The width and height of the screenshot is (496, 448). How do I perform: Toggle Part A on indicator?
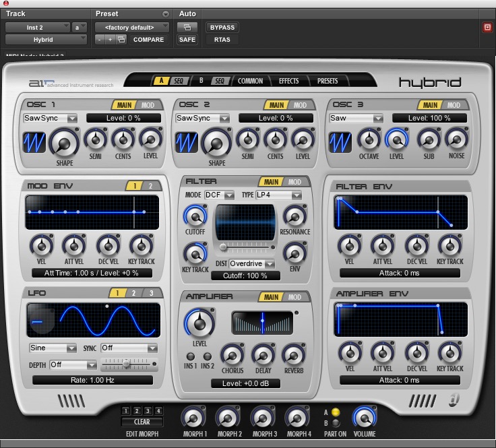coord(336,412)
